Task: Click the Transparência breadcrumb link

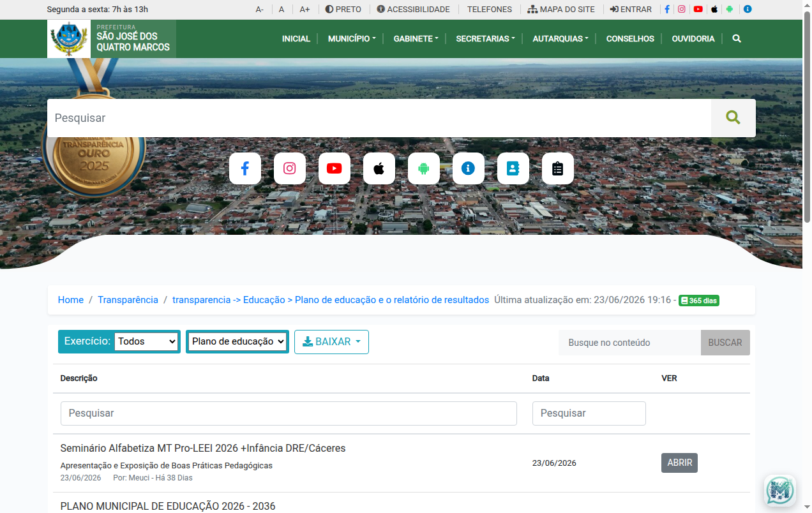Action: click(128, 300)
